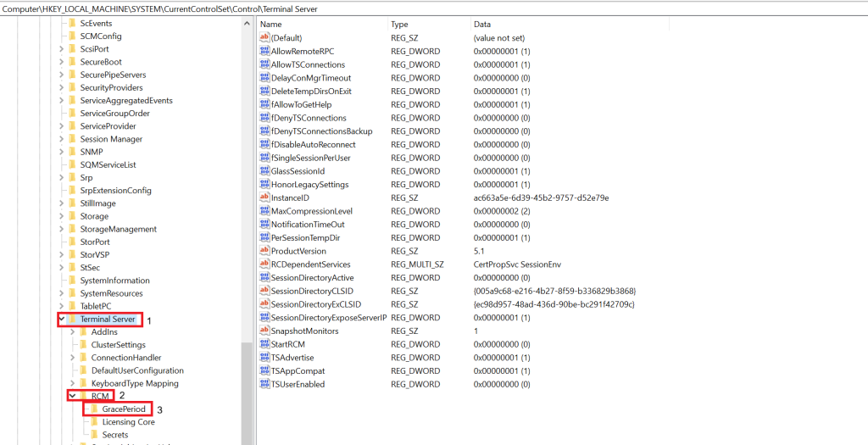Click the string icon of SnapshotMonitors
The image size is (868, 445).
(264, 331)
